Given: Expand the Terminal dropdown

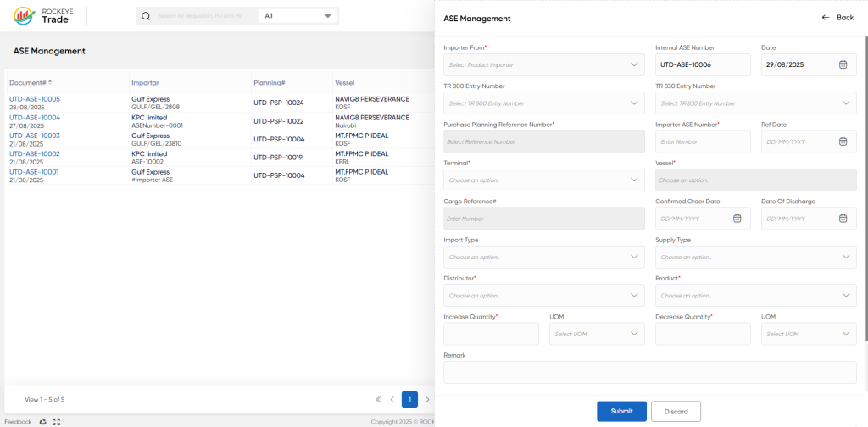Looking at the screenshot, I should point(544,180).
